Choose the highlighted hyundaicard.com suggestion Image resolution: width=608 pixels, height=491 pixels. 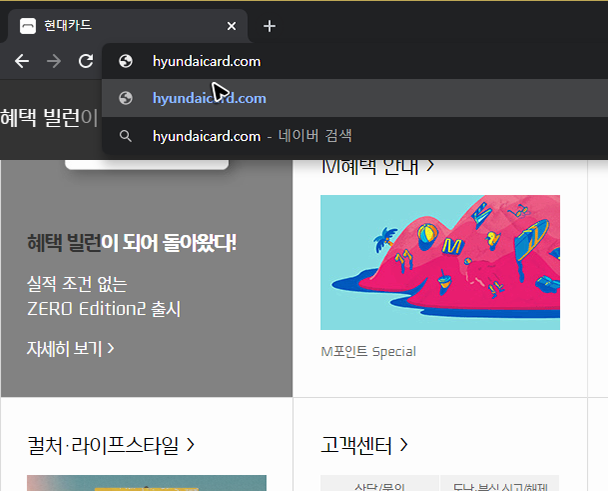[355, 98]
